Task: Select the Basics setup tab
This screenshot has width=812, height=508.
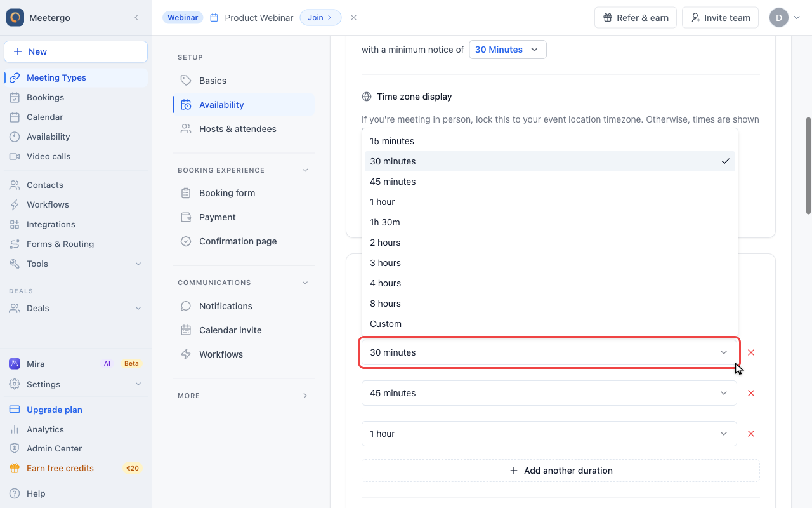Action: [244, 81]
